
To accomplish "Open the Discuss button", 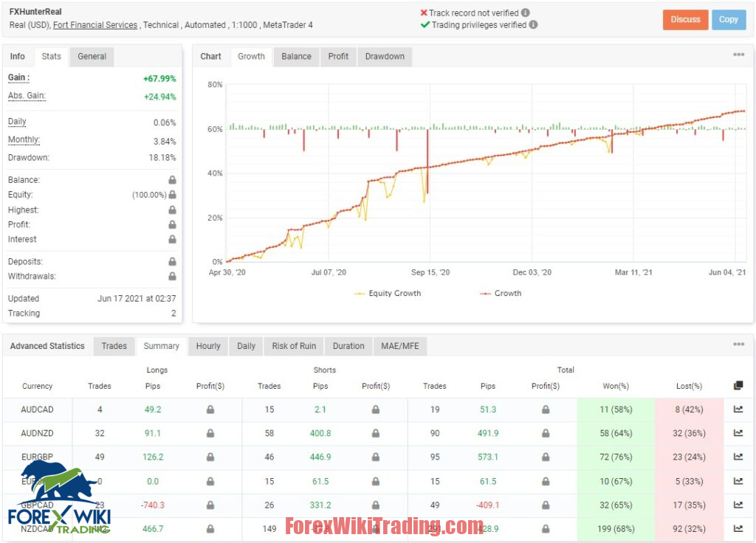I will pyautogui.click(x=685, y=20).
